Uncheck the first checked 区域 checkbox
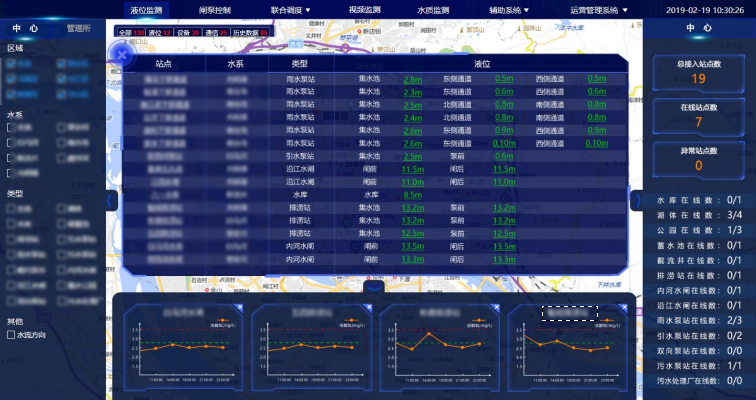This screenshot has width=756, height=400. click(x=11, y=63)
